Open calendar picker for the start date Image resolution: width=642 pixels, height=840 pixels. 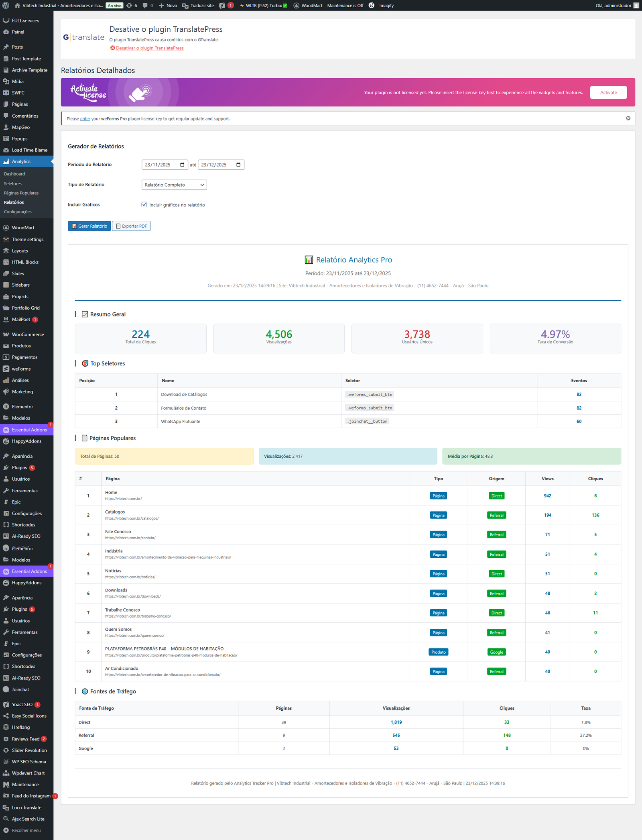tap(182, 165)
